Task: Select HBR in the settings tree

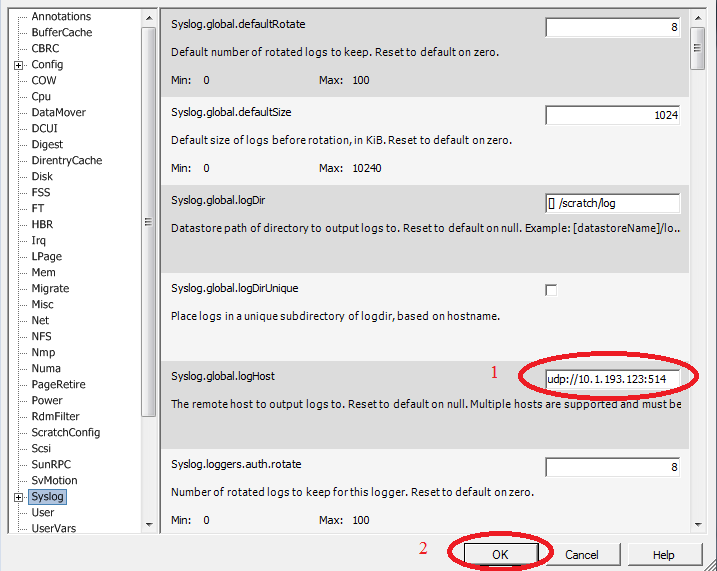Action: (42, 224)
